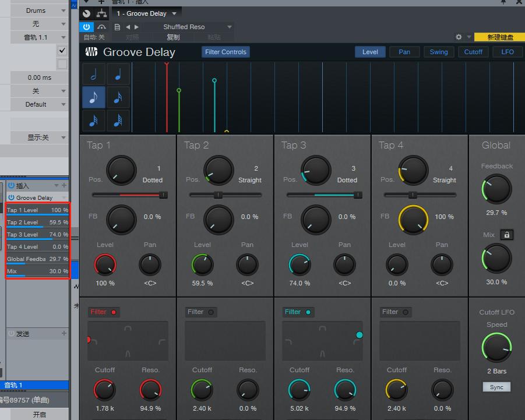Click the Tap 4 FB knob
Image resolution: width=525 pixels, height=420 pixels.
[413, 220]
